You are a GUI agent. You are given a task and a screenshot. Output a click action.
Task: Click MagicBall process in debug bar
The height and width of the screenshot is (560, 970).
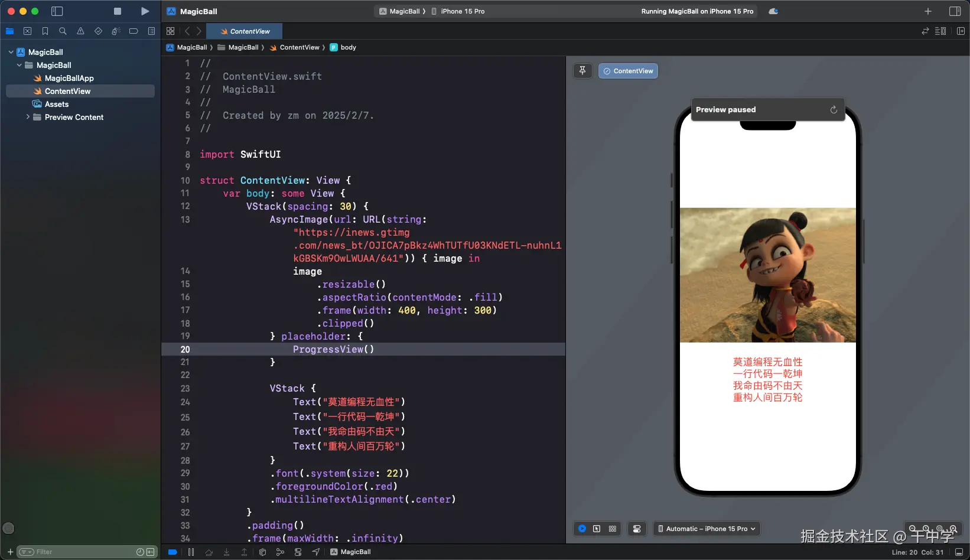click(x=350, y=552)
